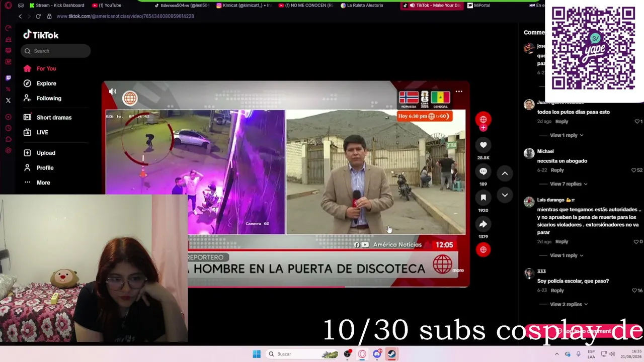Open browser Settings gear in the sidebar
This screenshot has height=362, width=644.
click(x=8, y=150)
